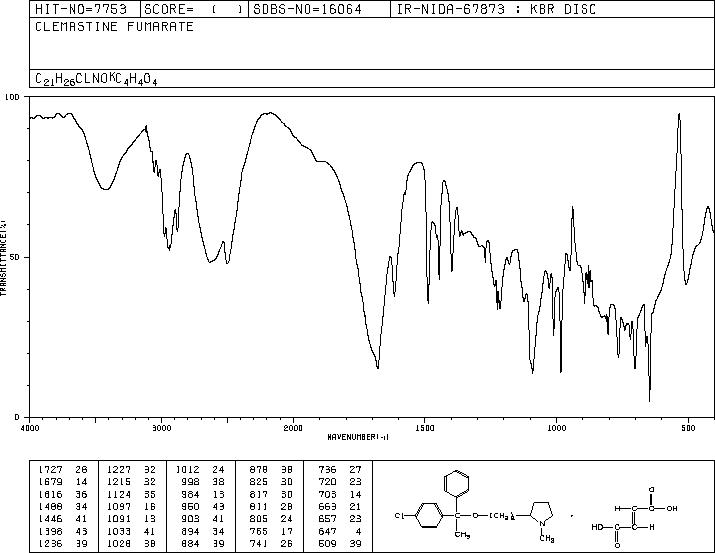Click the N-CH3 methyl label on pyrrolidine
This screenshot has width=715, height=553.
[547, 539]
